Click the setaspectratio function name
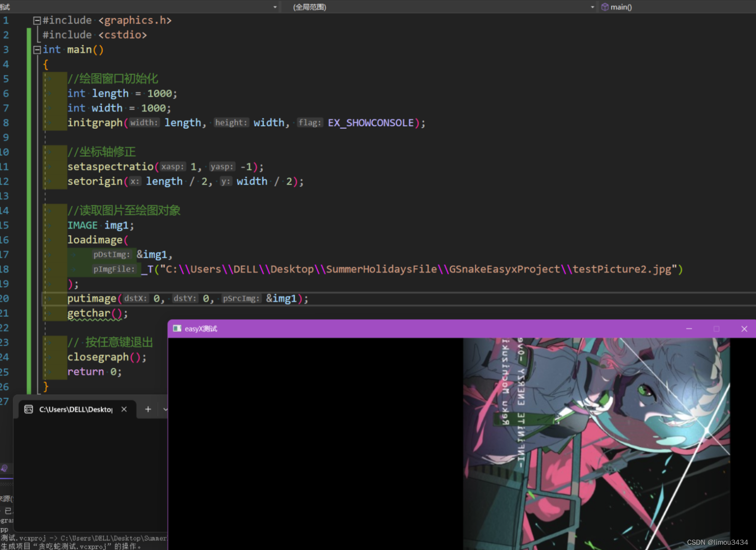 110,167
